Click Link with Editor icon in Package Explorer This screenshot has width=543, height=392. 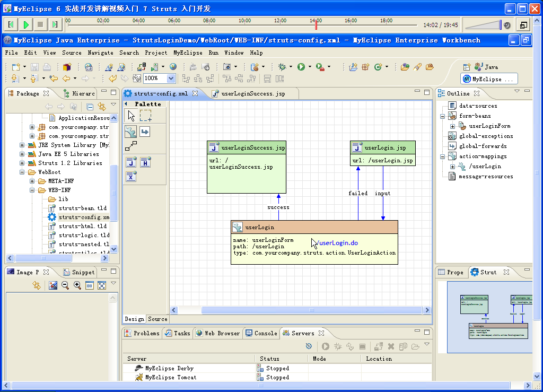102,106
